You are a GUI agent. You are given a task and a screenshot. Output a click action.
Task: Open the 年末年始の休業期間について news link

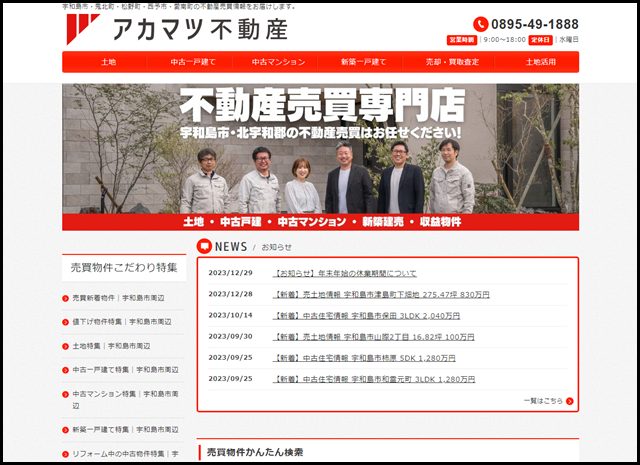[x=344, y=273]
